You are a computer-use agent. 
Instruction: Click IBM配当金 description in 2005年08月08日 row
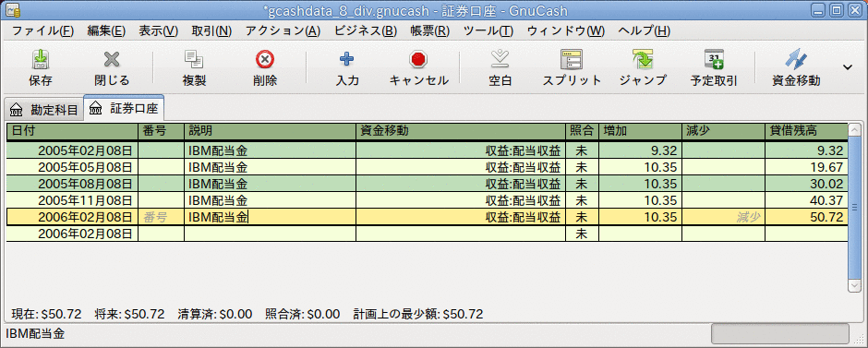271,184
